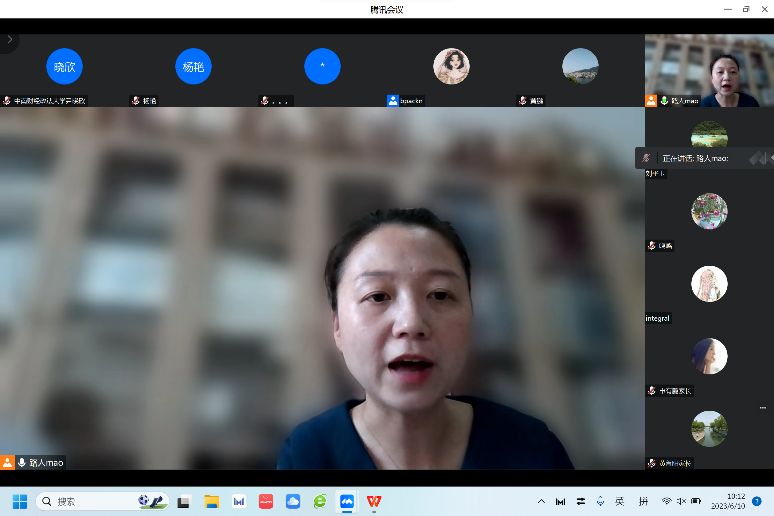Viewport: 774px width, 516px height.
Task: Open the blue cloud app in taskbar
Action: (293, 501)
